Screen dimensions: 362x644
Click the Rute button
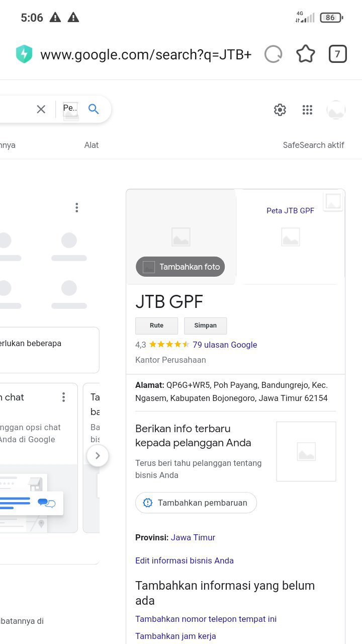156,326
